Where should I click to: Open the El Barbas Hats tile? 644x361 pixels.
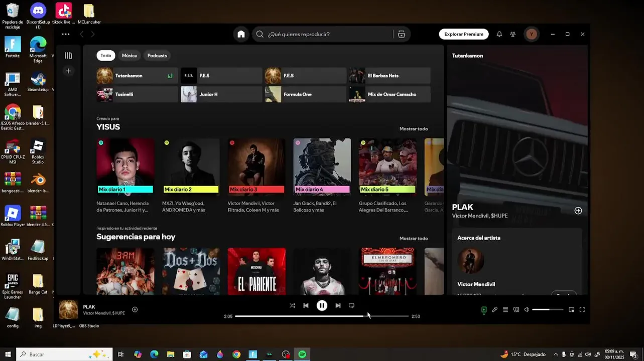tap(390, 76)
